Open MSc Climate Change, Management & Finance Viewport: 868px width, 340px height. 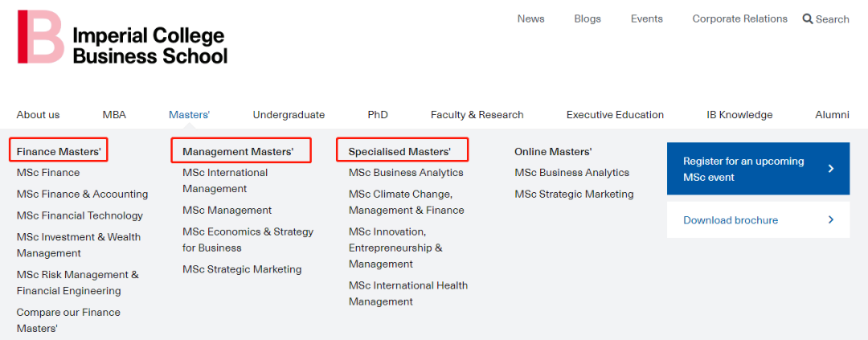[x=407, y=202]
